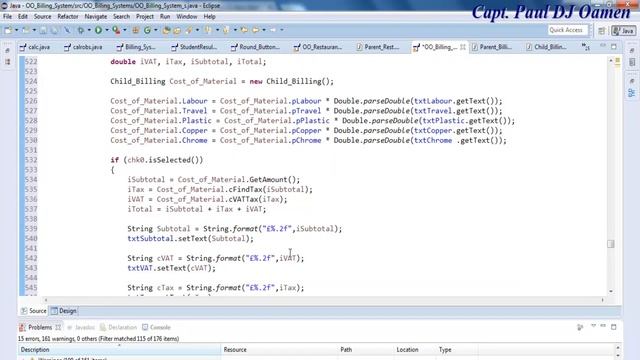Screen dimensions: 640x360
Task: Switch to the Round_Button... editor tab
Action: (256, 47)
